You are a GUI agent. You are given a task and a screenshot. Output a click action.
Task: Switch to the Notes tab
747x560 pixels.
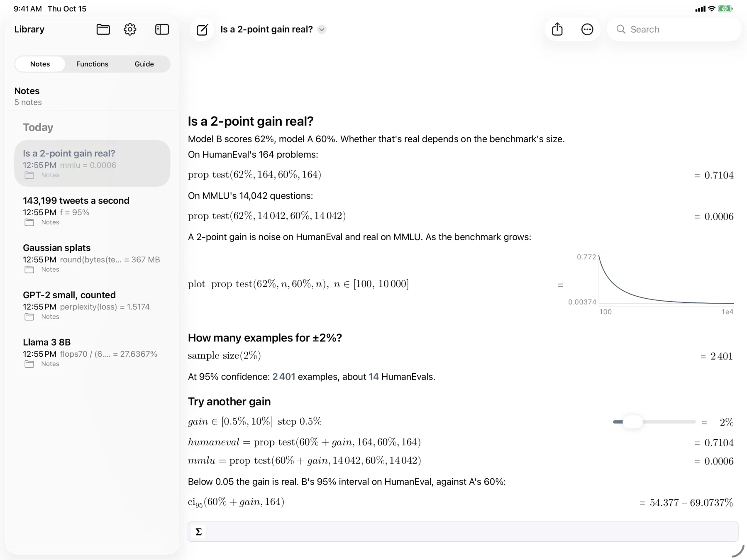(x=40, y=64)
